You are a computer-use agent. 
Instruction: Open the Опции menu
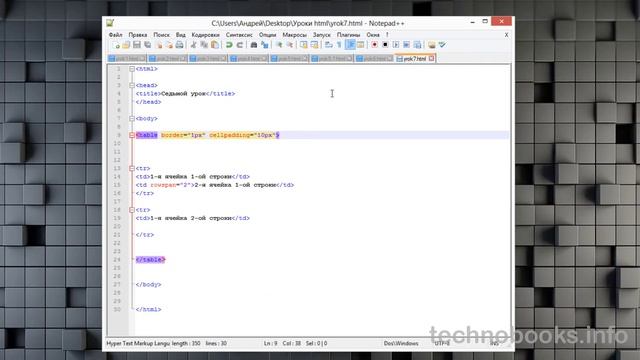click(x=267, y=35)
